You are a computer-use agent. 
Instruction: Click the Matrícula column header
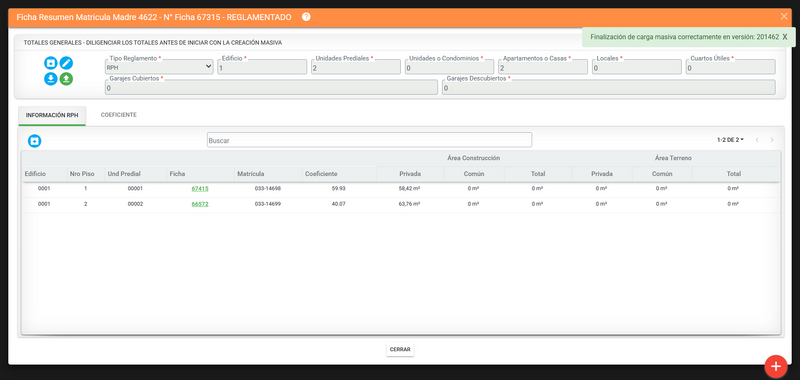[x=251, y=174]
